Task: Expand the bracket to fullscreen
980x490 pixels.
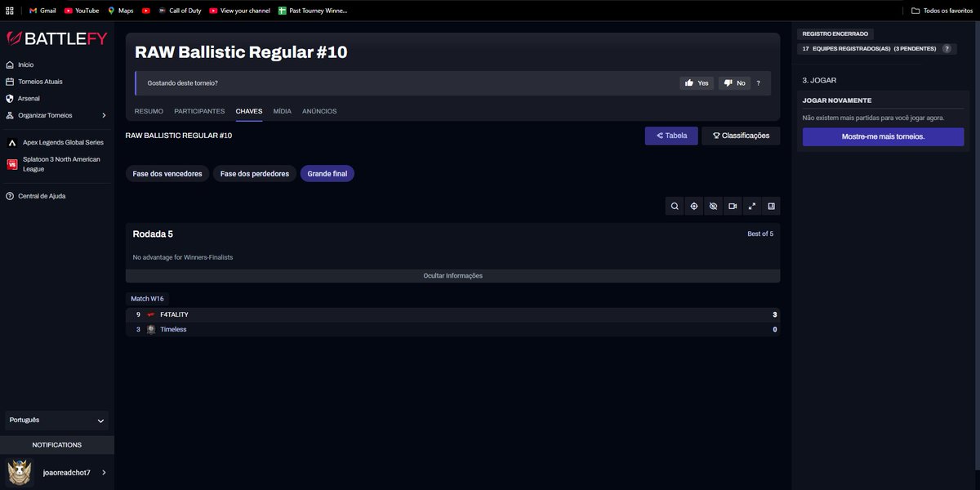Action: (x=751, y=206)
